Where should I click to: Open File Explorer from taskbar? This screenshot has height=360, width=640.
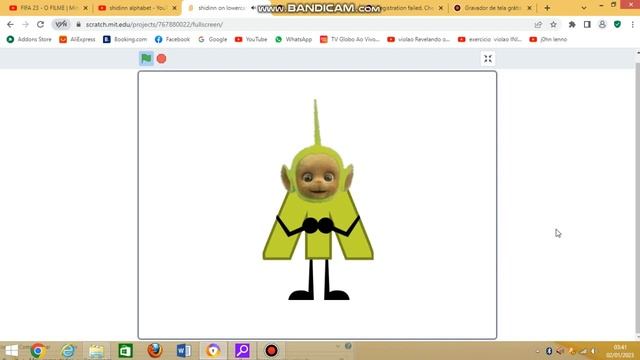[97, 351]
